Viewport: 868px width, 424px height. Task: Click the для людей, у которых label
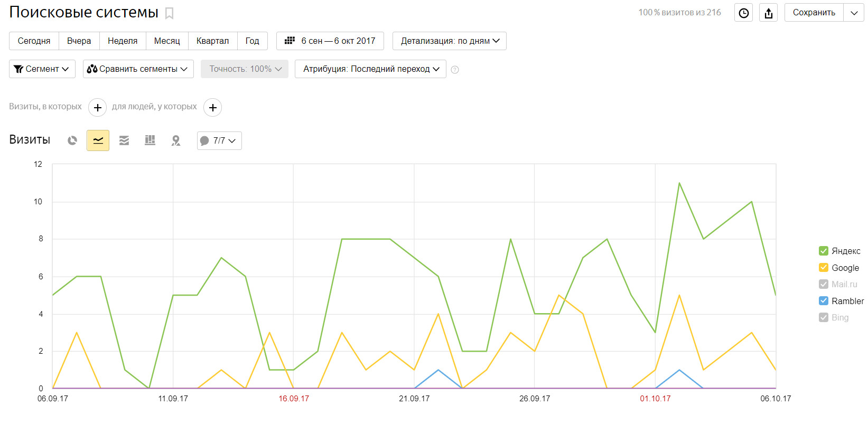point(154,107)
